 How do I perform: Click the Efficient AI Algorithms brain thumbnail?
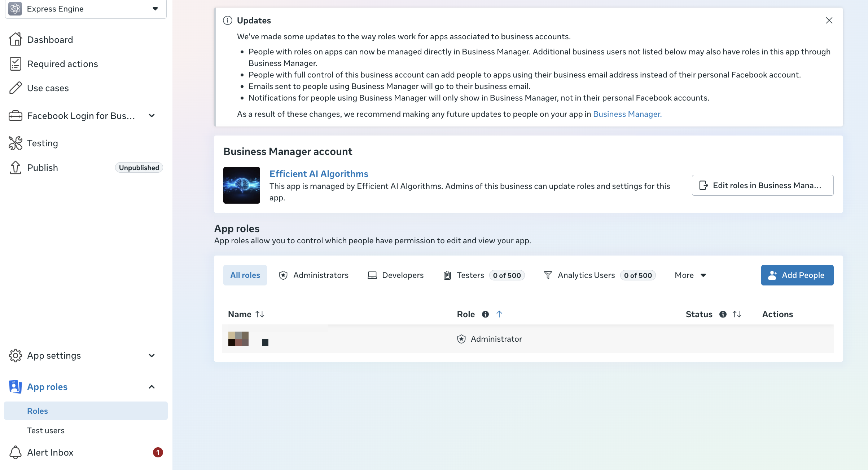[242, 185]
